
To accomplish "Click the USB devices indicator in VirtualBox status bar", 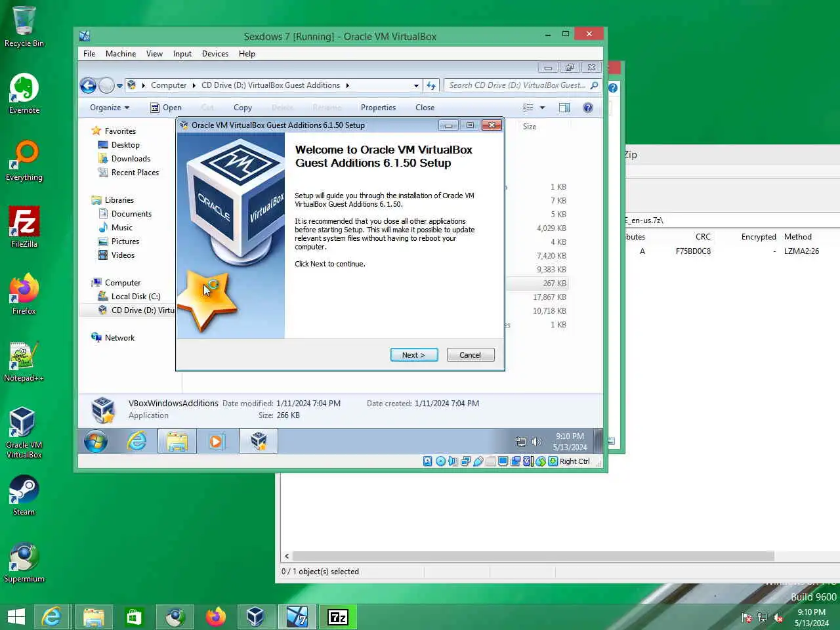I will point(478,461).
